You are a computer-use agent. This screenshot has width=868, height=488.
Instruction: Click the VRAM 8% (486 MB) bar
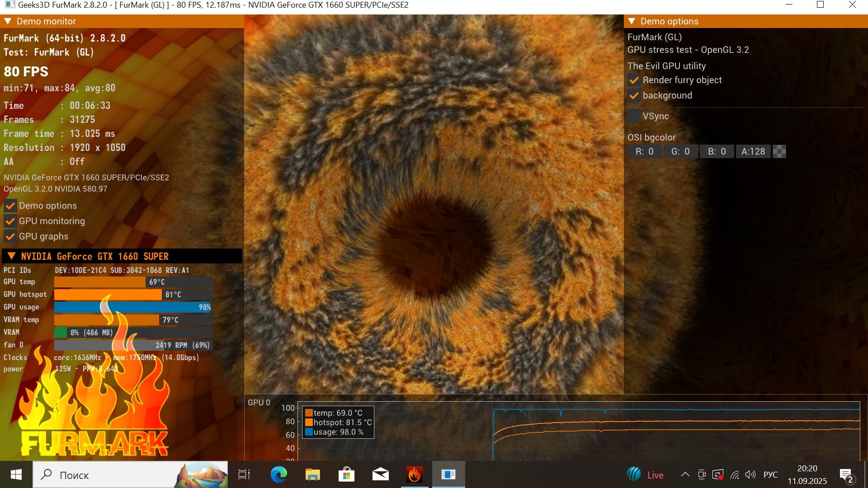(133, 333)
